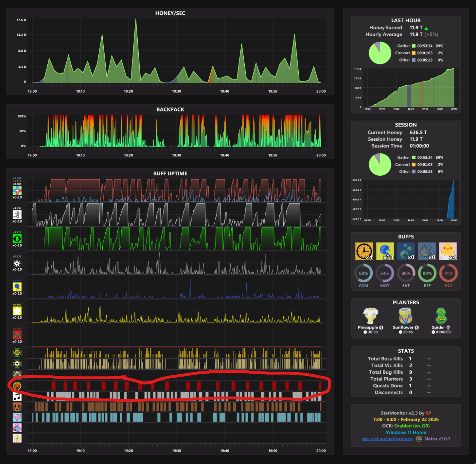Toggle the grey Other legend swatch
476x464 pixels.
[413, 60]
